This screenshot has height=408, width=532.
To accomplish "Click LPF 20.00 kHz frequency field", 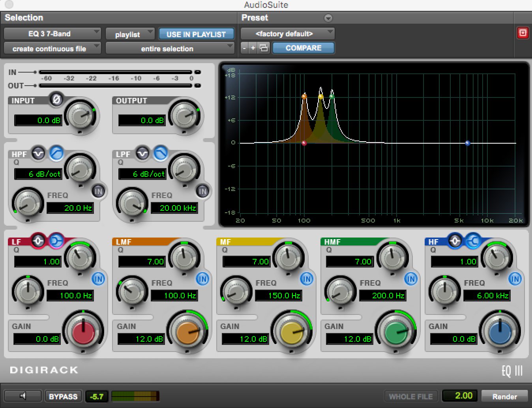I will 174,208.
